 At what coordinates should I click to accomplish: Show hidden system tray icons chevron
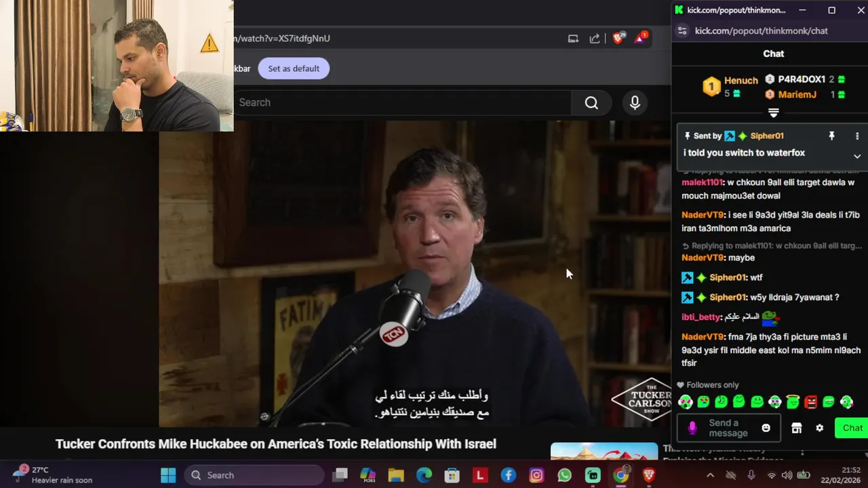710,475
